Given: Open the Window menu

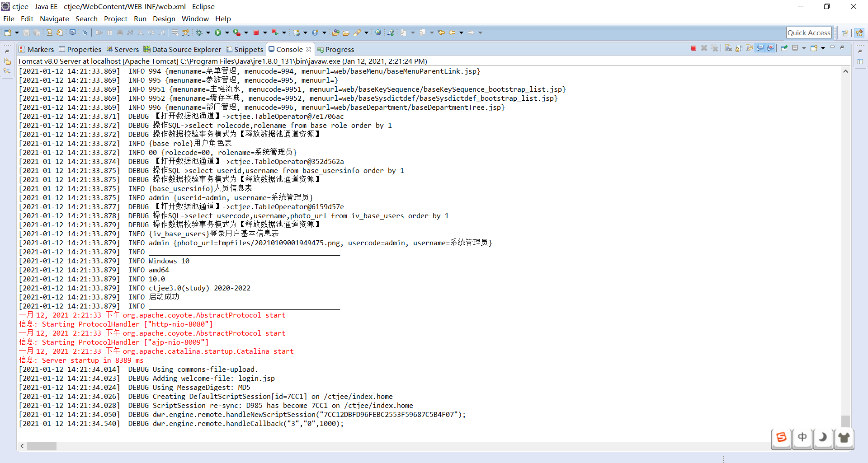Looking at the screenshot, I should pyautogui.click(x=195, y=19).
